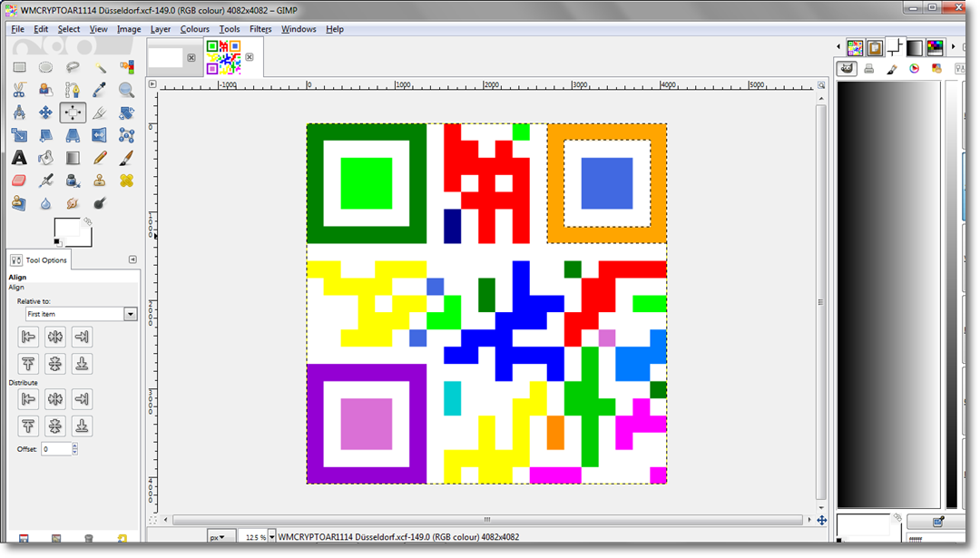This screenshot has height=558, width=980.
Task: Click the Offset value input field
Action: [x=56, y=448]
